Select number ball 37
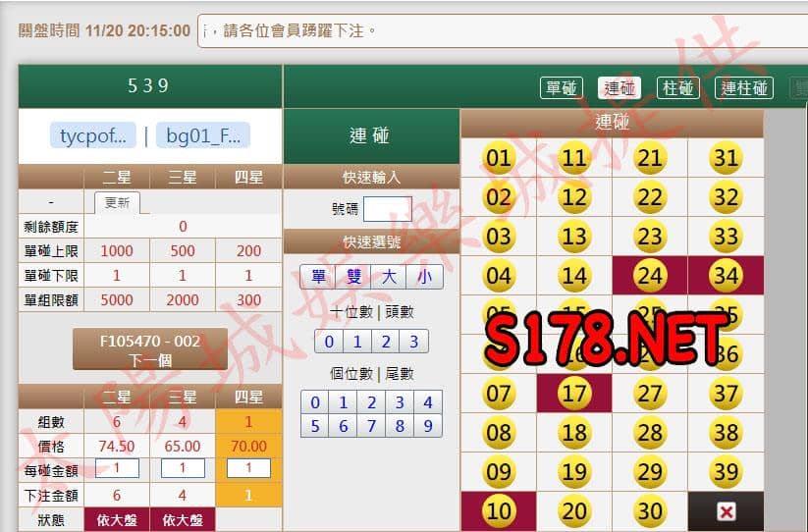The height and width of the screenshot is (532, 808). 726,394
